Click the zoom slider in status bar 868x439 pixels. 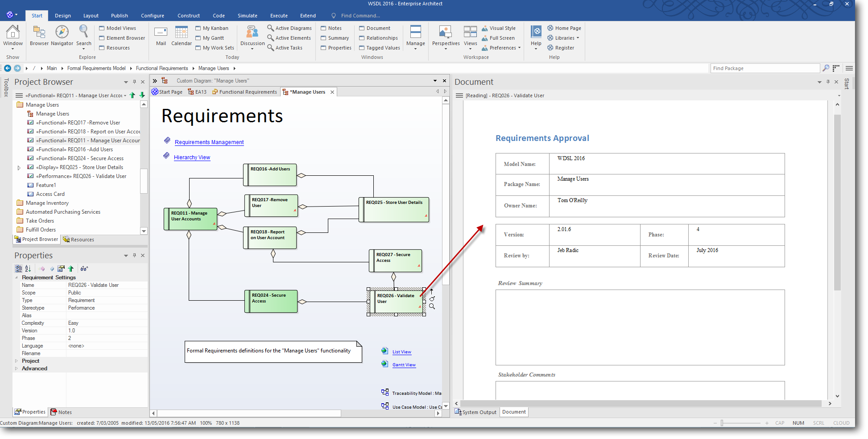(722, 423)
